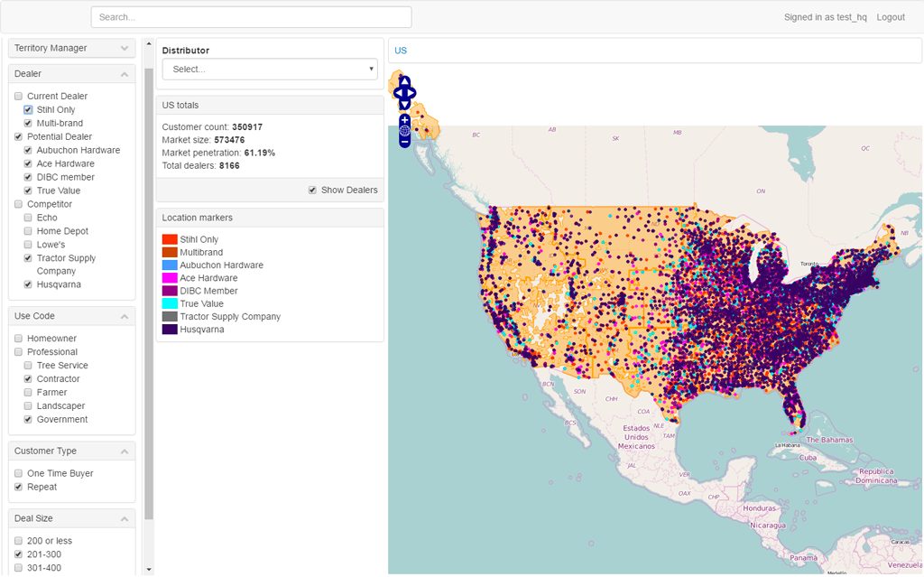Click the Husqvarna legend color swatch
The width and height of the screenshot is (924, 577).
tap(169, 330)
